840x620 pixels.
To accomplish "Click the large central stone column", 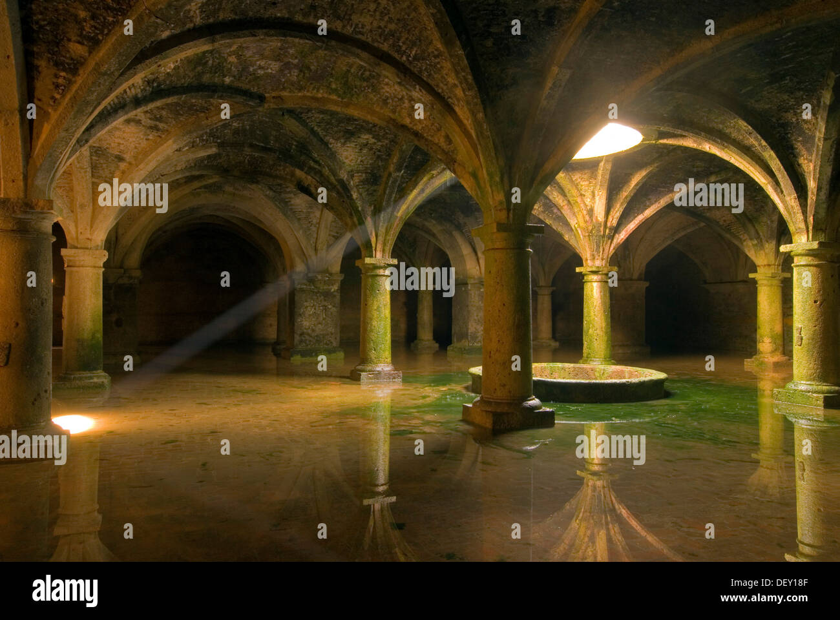I will (x=507, y=326).
